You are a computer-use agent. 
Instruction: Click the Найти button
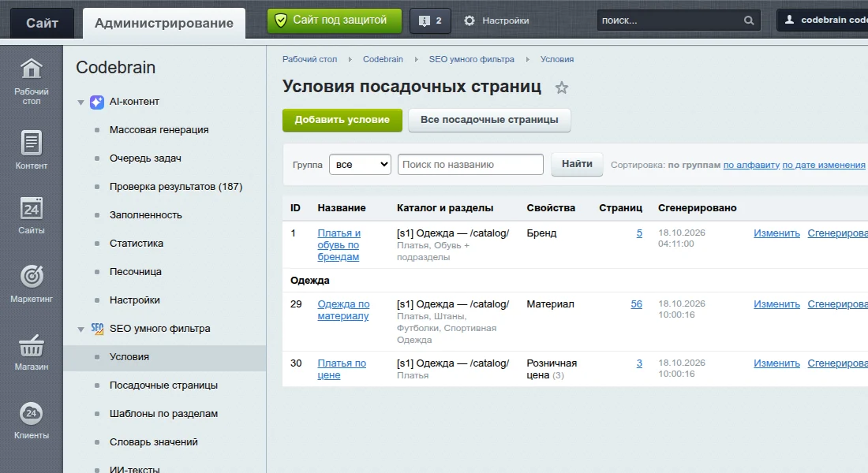[x=577, y=164]
